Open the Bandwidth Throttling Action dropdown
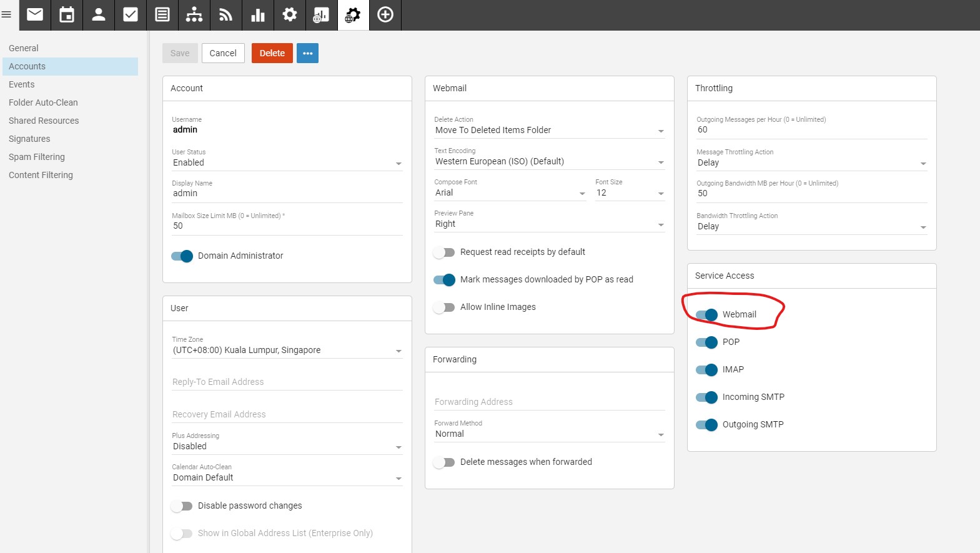 (812, 226)
